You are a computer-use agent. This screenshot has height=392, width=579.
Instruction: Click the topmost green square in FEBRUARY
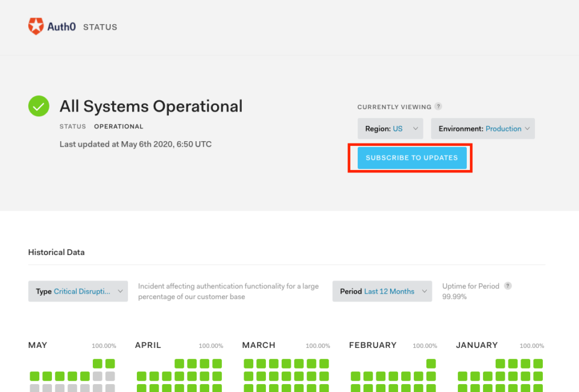tap(430, 363)
